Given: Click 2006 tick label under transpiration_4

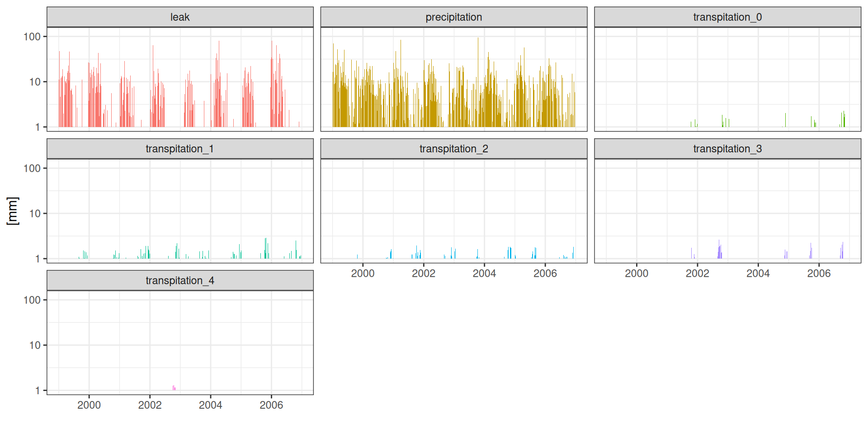Looking at the screenshot, I should click(271, 405).
